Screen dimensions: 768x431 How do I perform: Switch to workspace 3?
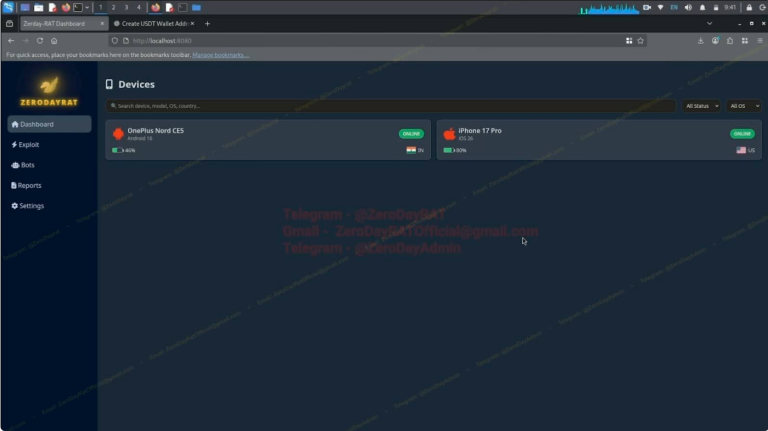126,7
